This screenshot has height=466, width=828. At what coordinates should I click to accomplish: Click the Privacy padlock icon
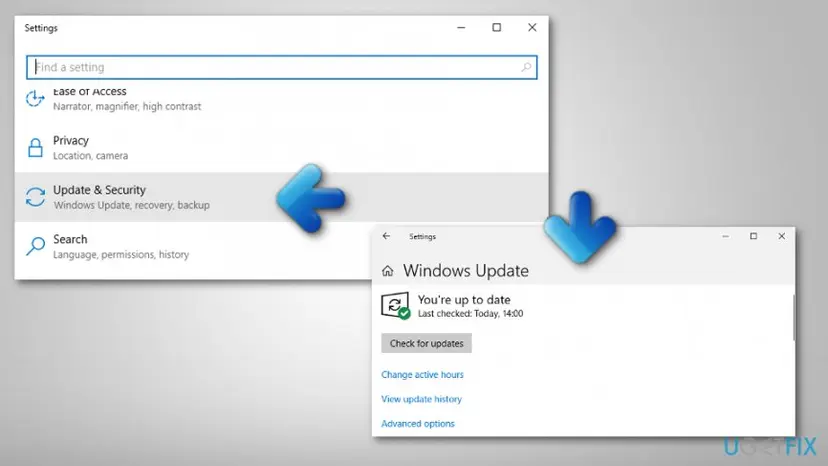coord(35,148)
